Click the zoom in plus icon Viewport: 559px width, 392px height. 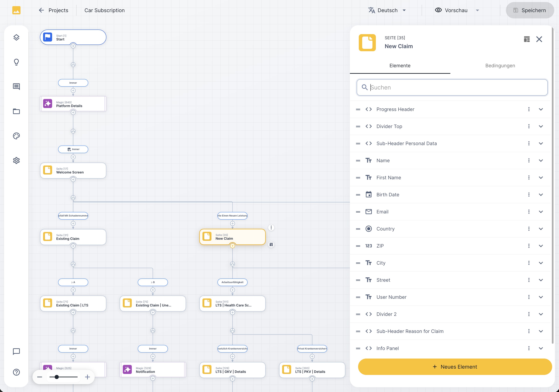coord(87,377)
